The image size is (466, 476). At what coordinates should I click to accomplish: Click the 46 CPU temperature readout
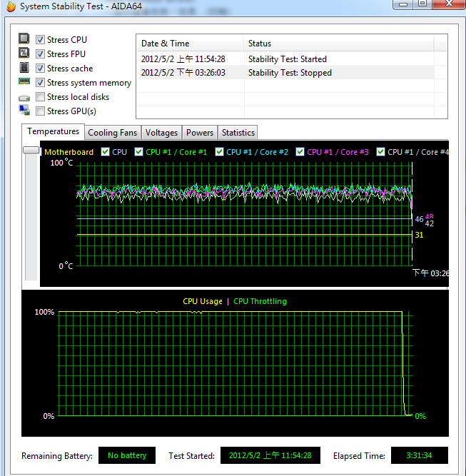[419, 219]
